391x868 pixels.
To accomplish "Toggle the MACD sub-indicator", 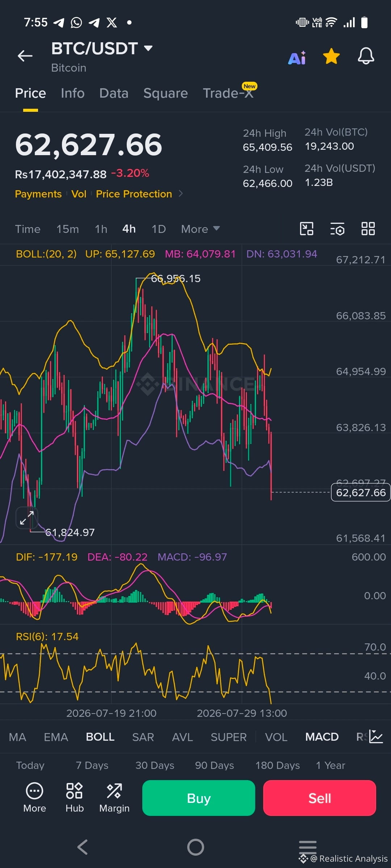I will pyautogui.click(x=322, y=737).
